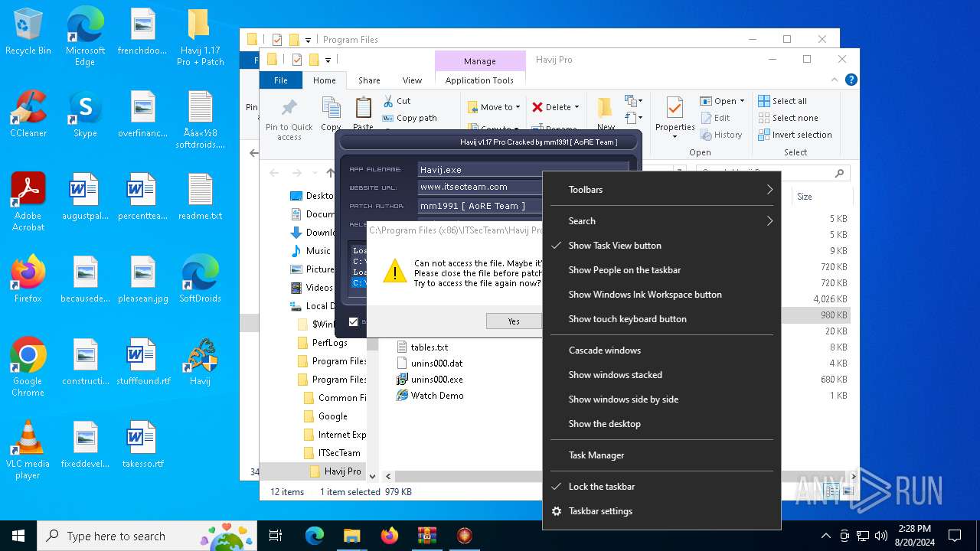Open Firefox from the taskbar
The width and height of the screenshot is (980, 551).
389,536
